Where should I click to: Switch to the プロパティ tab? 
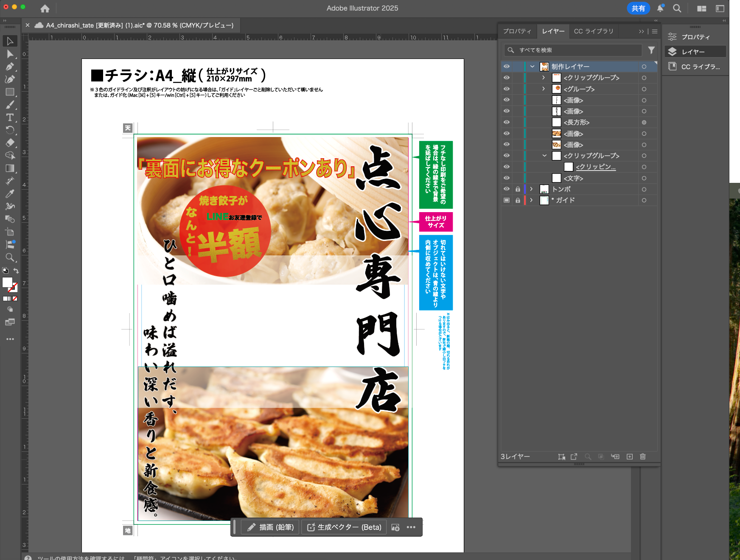(517, 31)
